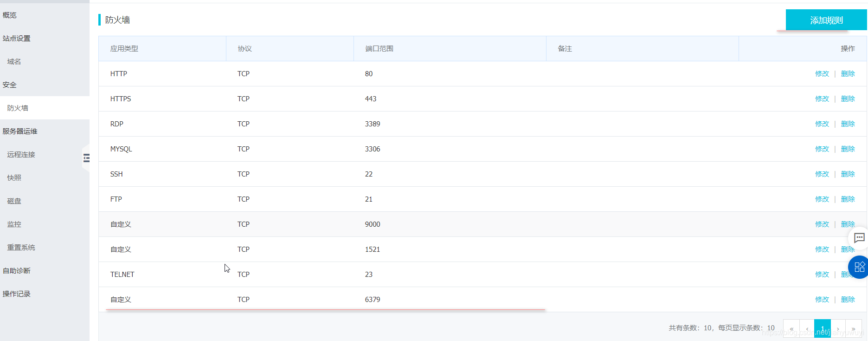The height and width of the screenshot is (341, 868).
Task: Click the MYSQL application type cell
Action: pyautogui.click(x=121, y=149)
